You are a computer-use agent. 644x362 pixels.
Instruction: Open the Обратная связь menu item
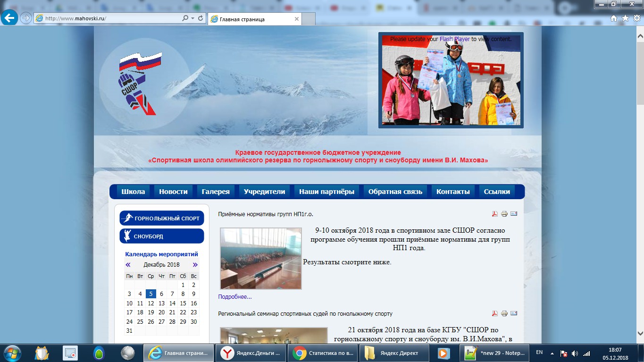395,192
